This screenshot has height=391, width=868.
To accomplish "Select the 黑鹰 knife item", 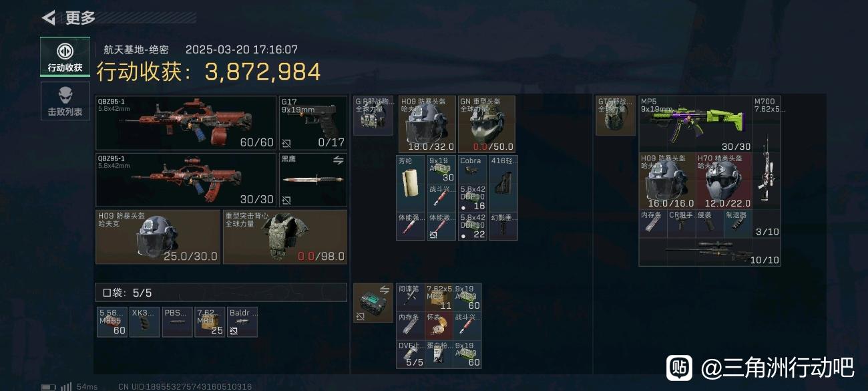I will click(313, 180).
